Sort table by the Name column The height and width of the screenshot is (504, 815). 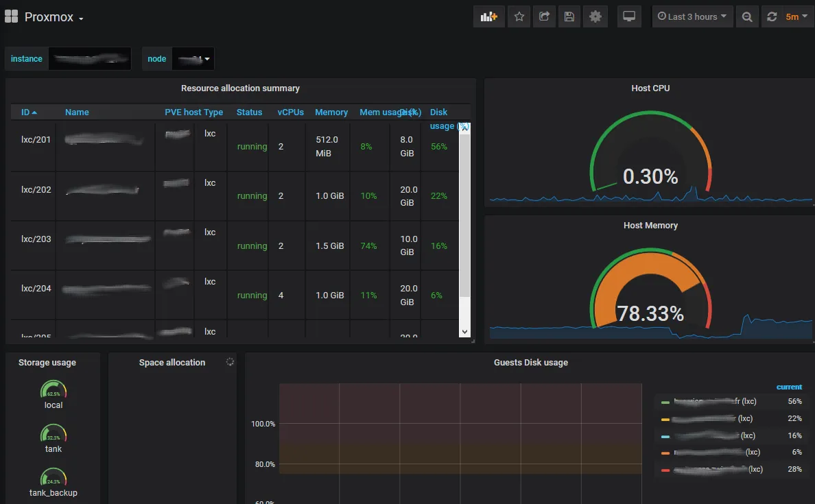77,112
